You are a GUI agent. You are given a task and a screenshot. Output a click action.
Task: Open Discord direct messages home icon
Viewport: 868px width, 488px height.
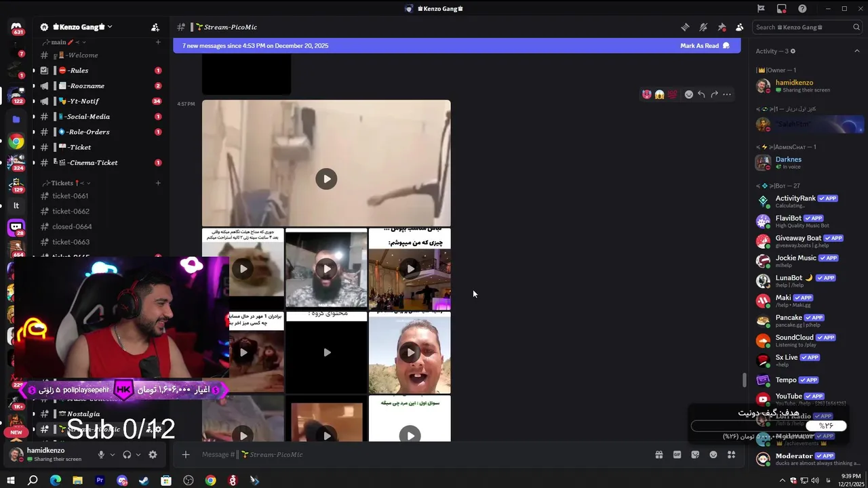pyautogui.click(x=16, y=28)
